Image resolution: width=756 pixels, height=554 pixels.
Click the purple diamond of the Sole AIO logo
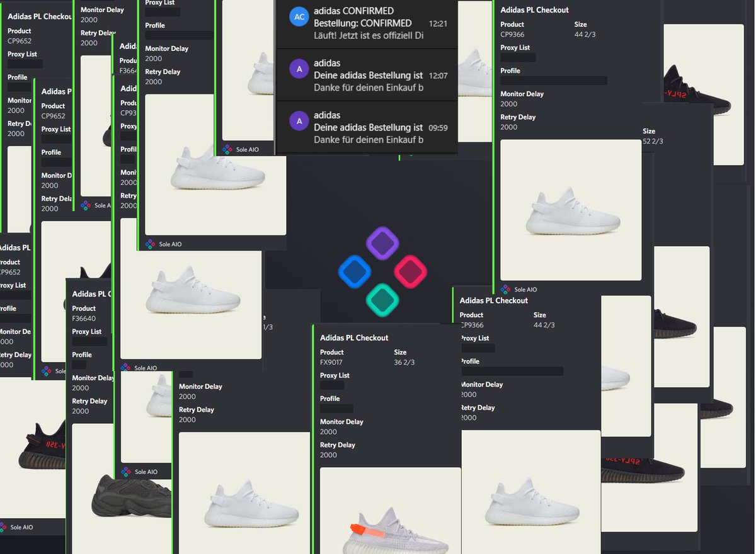[x=382, y=243]
